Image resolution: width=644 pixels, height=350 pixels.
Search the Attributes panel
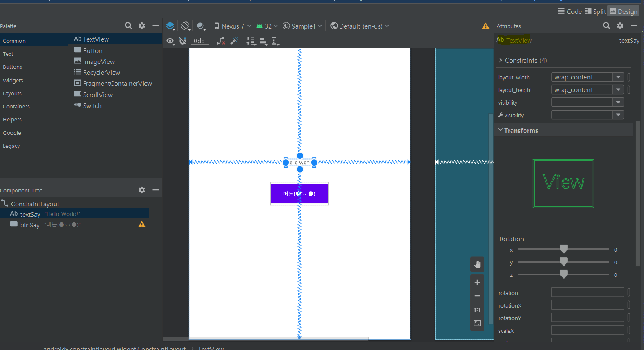(607, 26)
